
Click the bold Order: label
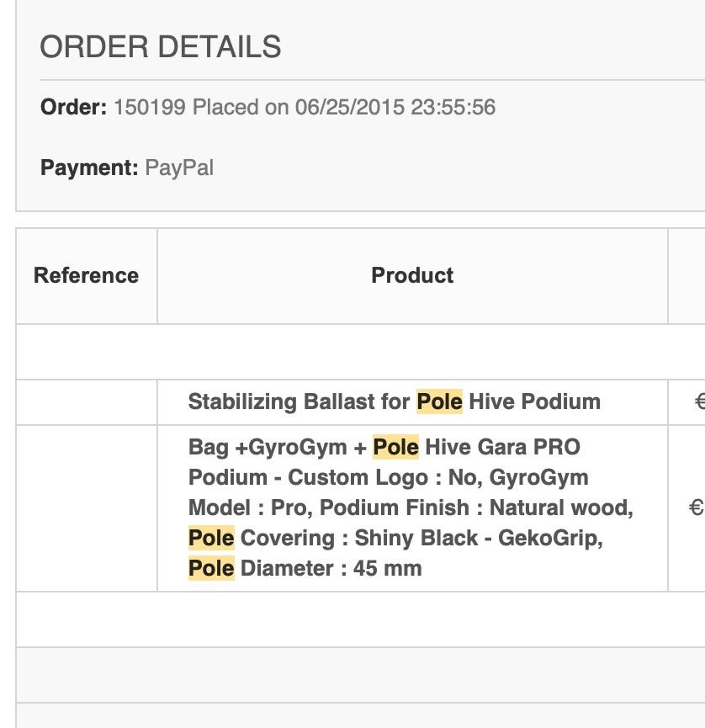73,108
